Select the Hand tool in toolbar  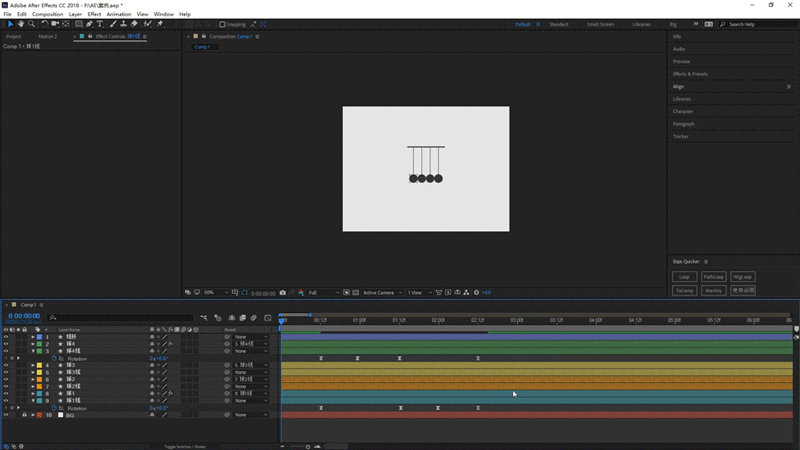click(x=20, y=24)
